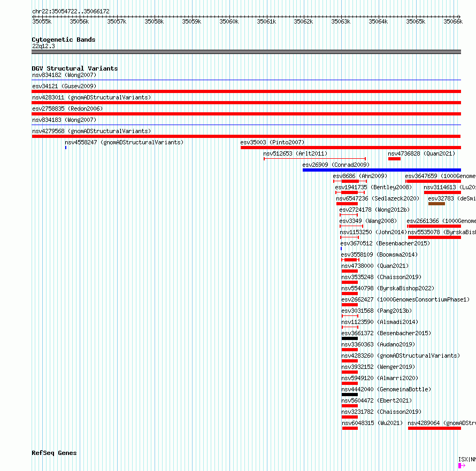Image resolution: width=476 pixels, height=471 pixels.
Task: Open nsv4279568 gnomAD variant label
Action: click(91, 131)
